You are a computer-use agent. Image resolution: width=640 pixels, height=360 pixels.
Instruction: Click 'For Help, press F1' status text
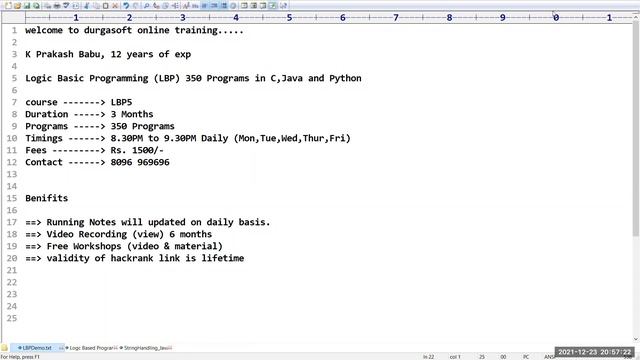coord(20,357)
